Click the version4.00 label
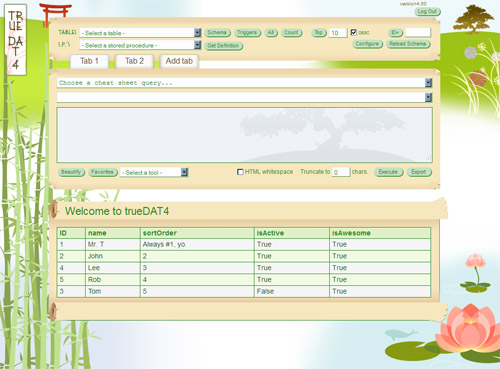The height and width of the screenshot is (369, 500). pos(413,4)
